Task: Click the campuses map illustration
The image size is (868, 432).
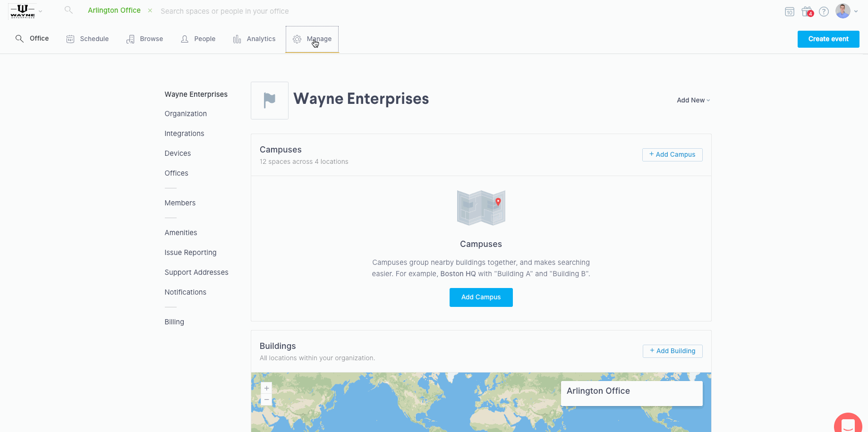Action: [481, 208]
